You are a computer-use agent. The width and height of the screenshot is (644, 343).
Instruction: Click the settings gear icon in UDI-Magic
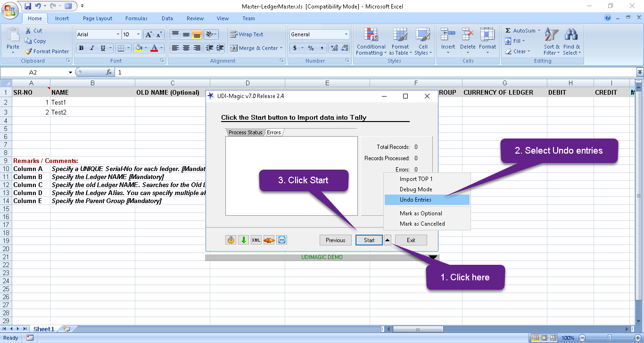click(x=231, y=240)
